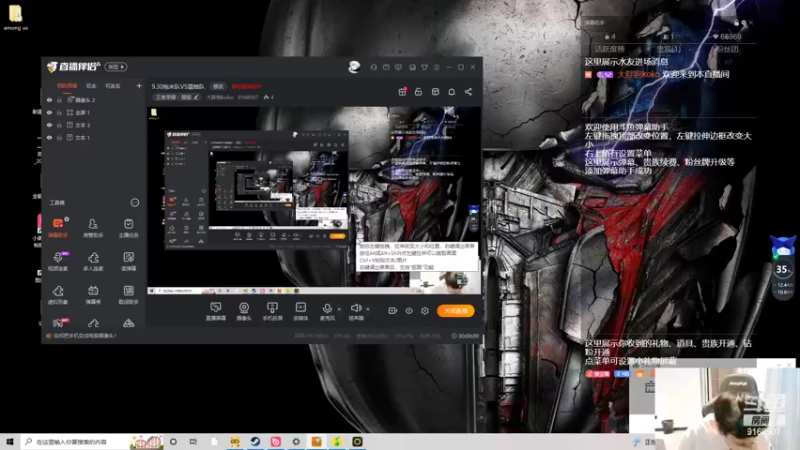Open the among us desktop folder

point(15,17)
